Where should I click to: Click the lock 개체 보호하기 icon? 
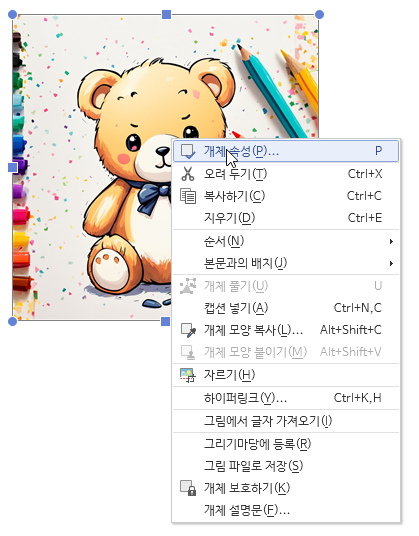click(x=188, y=488)
